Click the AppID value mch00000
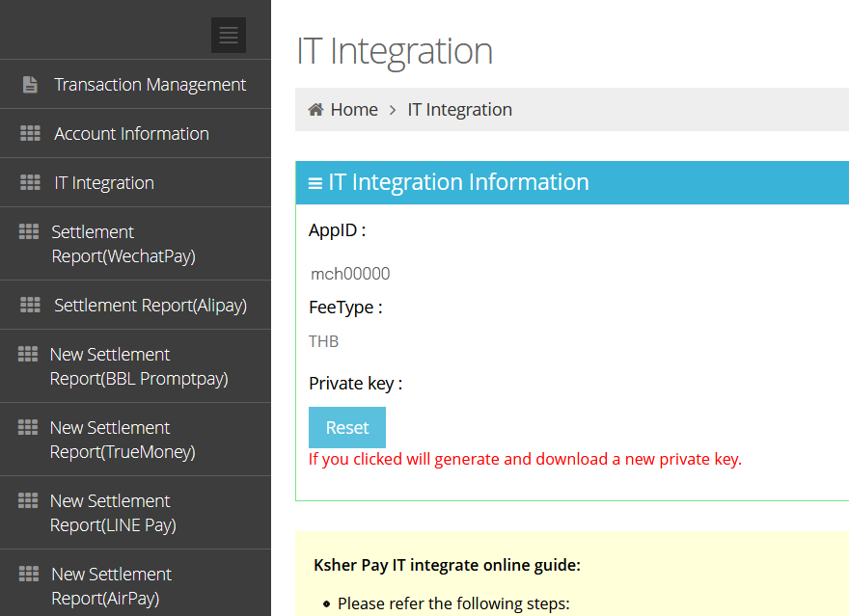 (x=350, y=274)
